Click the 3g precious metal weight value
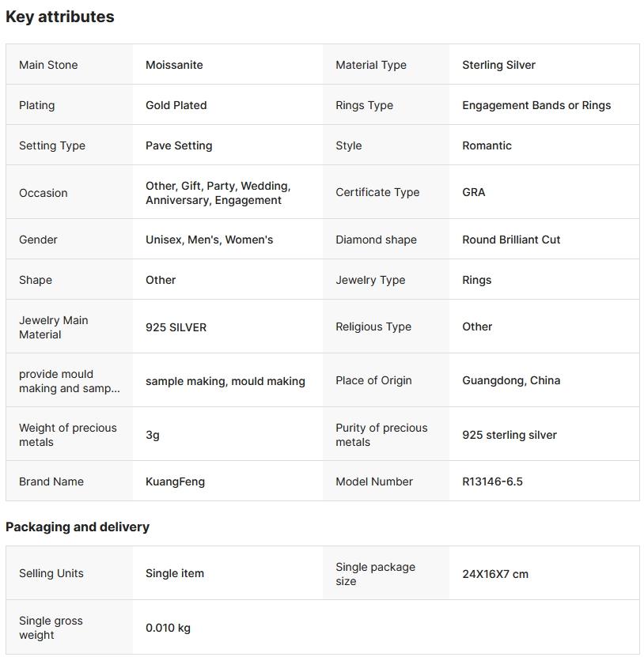 153,434
